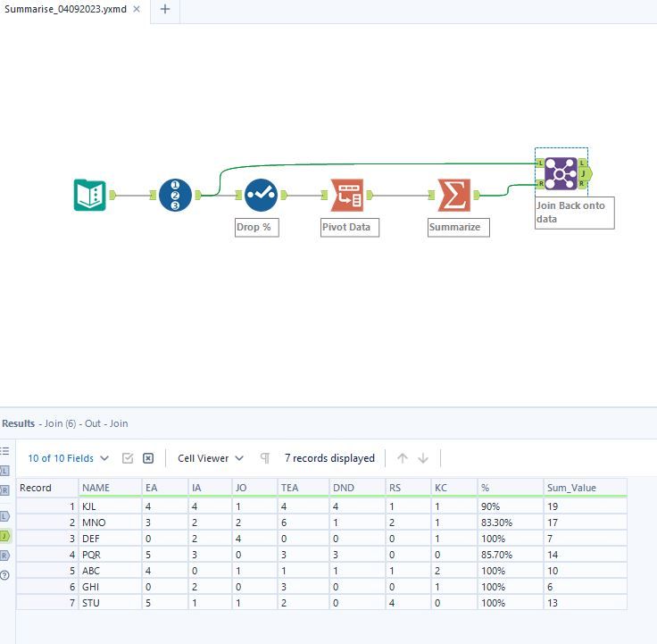Show the R right output in results
The image size is (657, 644).
coord(4,556)
